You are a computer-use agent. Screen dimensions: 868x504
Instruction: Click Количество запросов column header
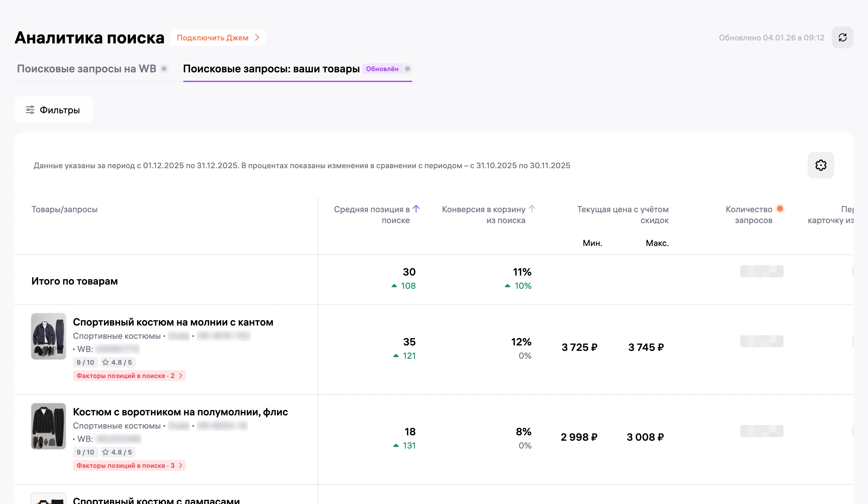tap(749, 215)
